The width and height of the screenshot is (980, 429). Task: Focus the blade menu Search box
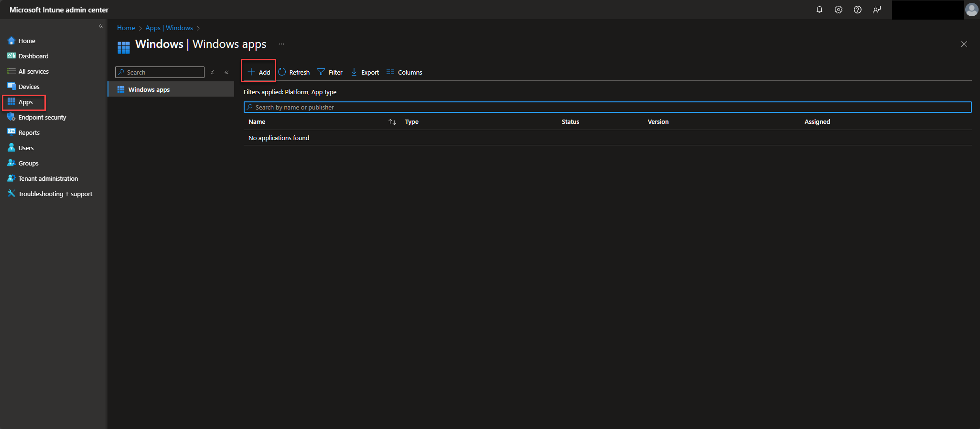point(160,72)
